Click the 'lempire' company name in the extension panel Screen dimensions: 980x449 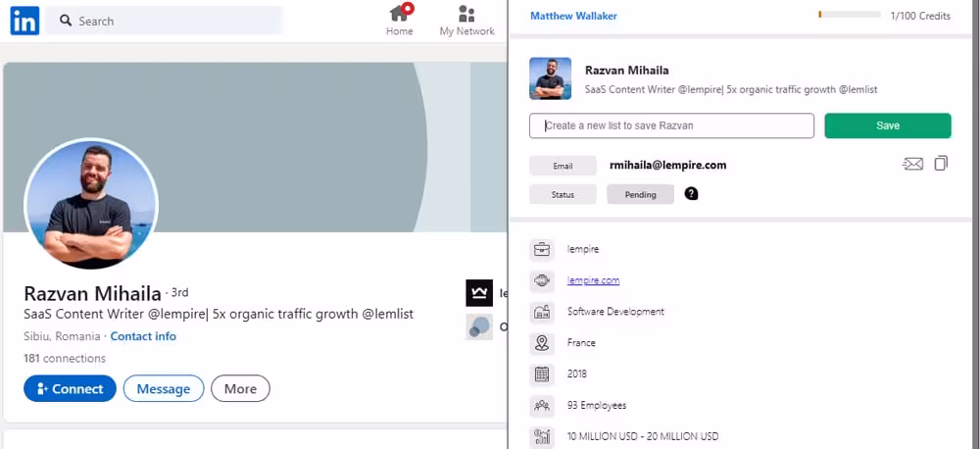click(582, 249)
